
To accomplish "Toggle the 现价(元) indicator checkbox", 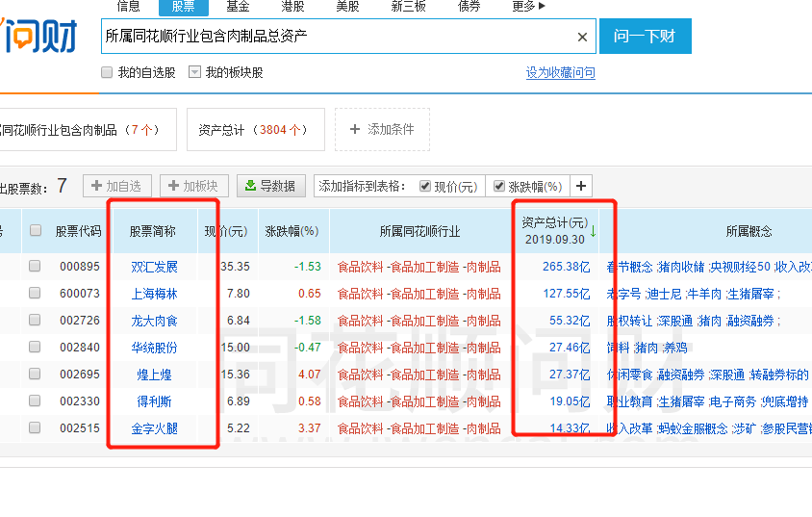I will (425, 186).
